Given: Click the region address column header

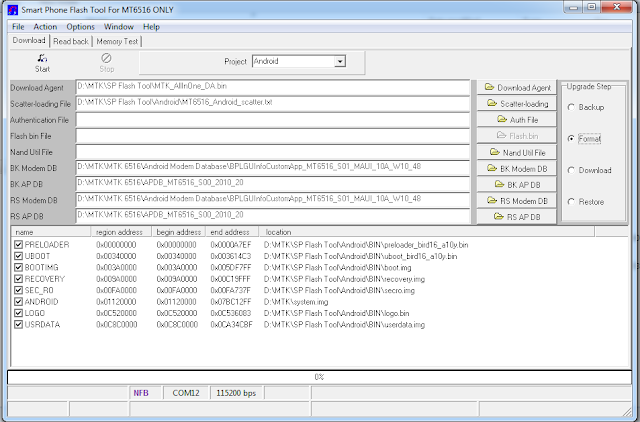Looking at the screenshot, I should click(121, 232).
